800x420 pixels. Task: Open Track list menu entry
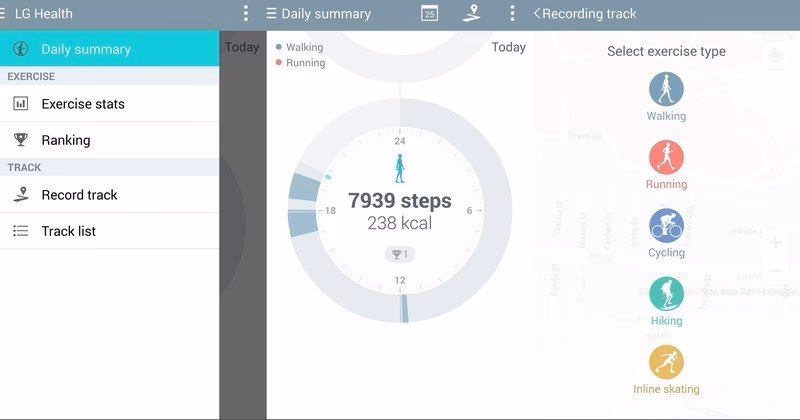click(69, 231)
